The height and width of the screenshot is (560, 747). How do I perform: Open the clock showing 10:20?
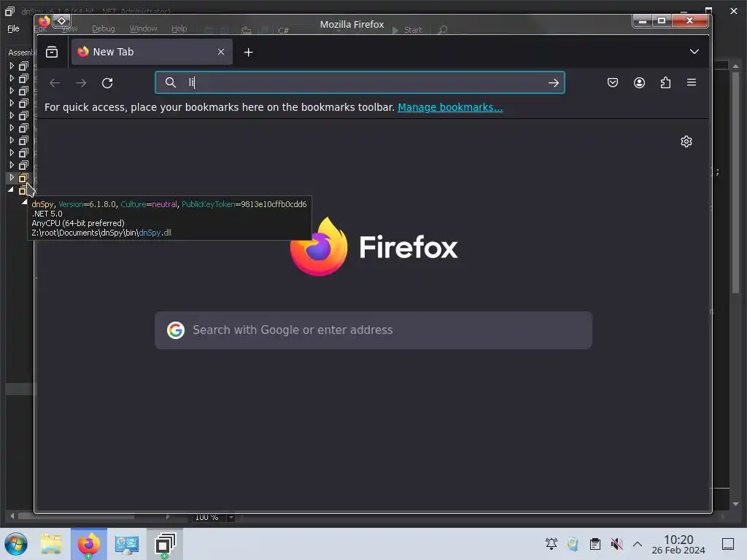tap(678, 544)
